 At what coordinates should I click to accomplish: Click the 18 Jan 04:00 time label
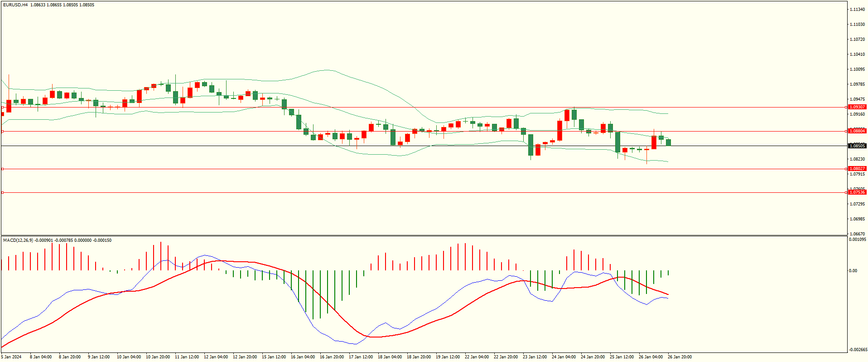(390, 357)
